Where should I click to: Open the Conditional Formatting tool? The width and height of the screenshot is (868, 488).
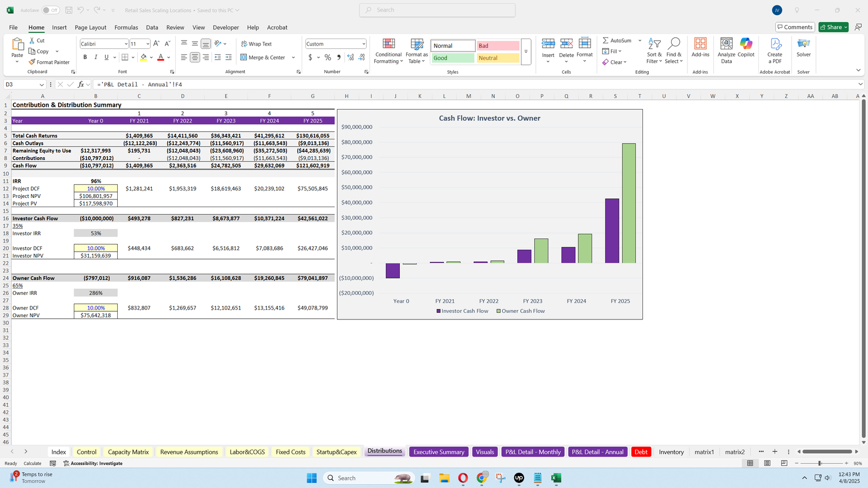pyautogui.click(x=388, y=51)
